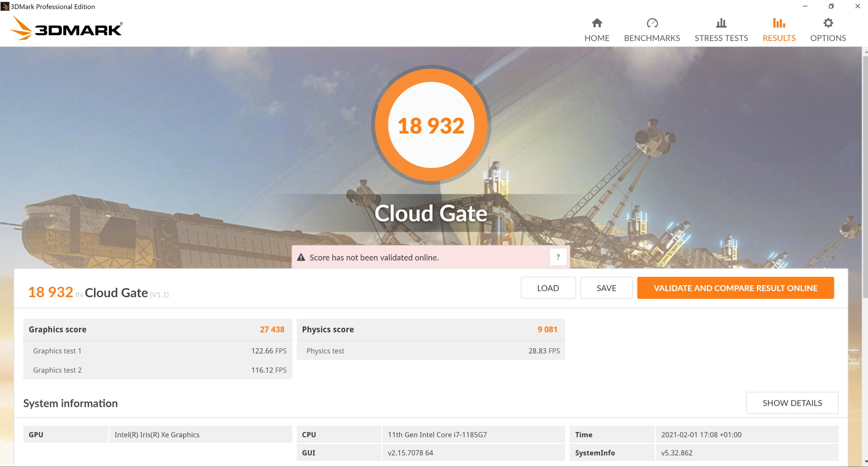Click the 3DMark title bar app icon
The image size is (868, 467).
5,6
